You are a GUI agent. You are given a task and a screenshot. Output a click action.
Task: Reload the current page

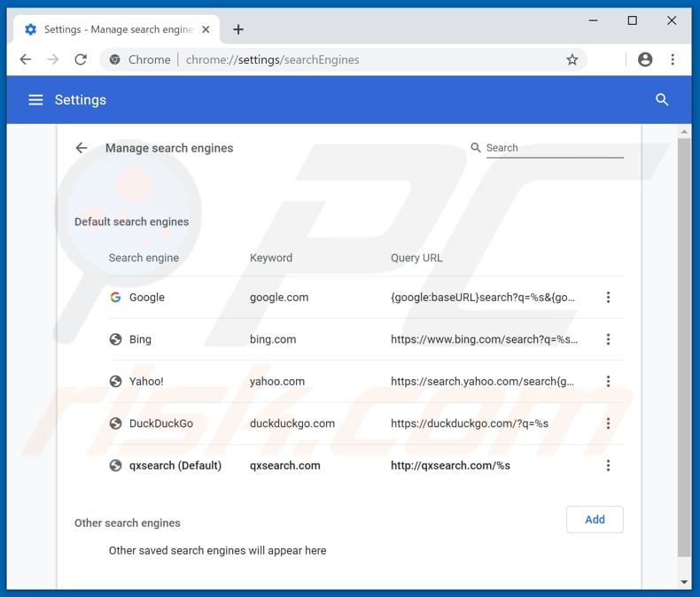coord(81,59)
